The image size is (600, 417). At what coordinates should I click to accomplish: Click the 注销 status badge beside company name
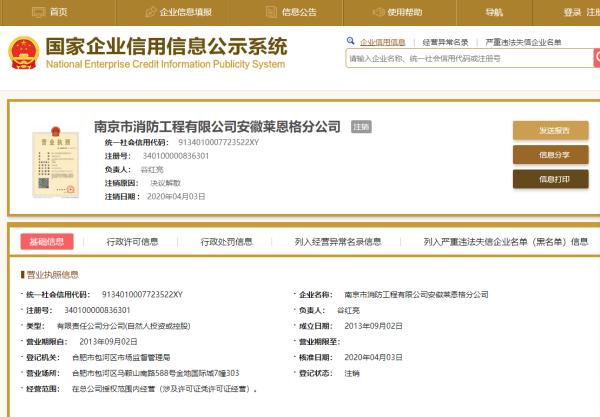[361, 127]
